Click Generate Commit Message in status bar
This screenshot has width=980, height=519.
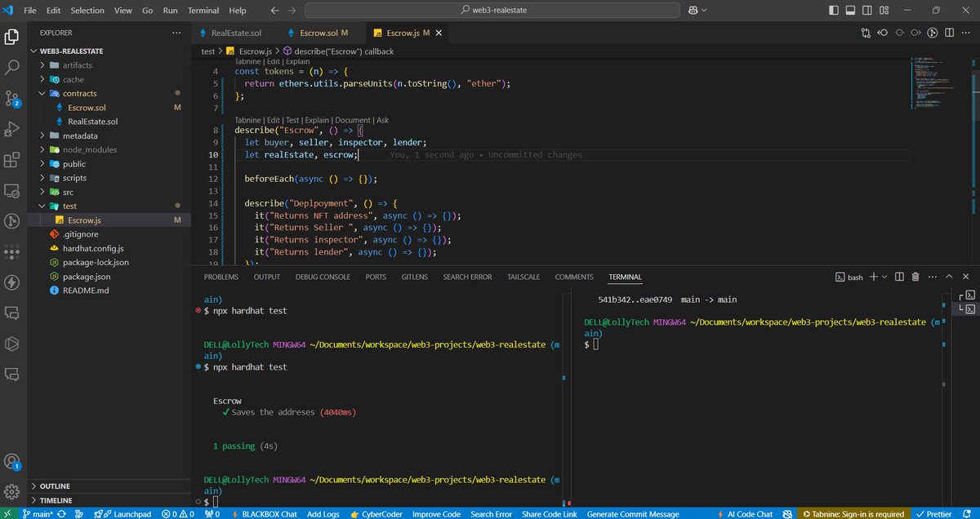point(632,514)
